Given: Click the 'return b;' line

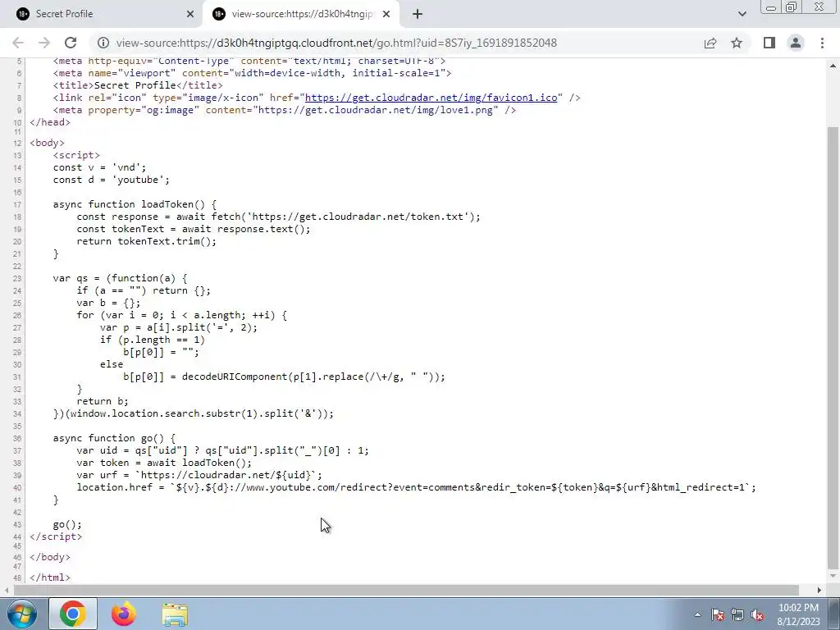Looking at the screenshot, I should (103, 400).
